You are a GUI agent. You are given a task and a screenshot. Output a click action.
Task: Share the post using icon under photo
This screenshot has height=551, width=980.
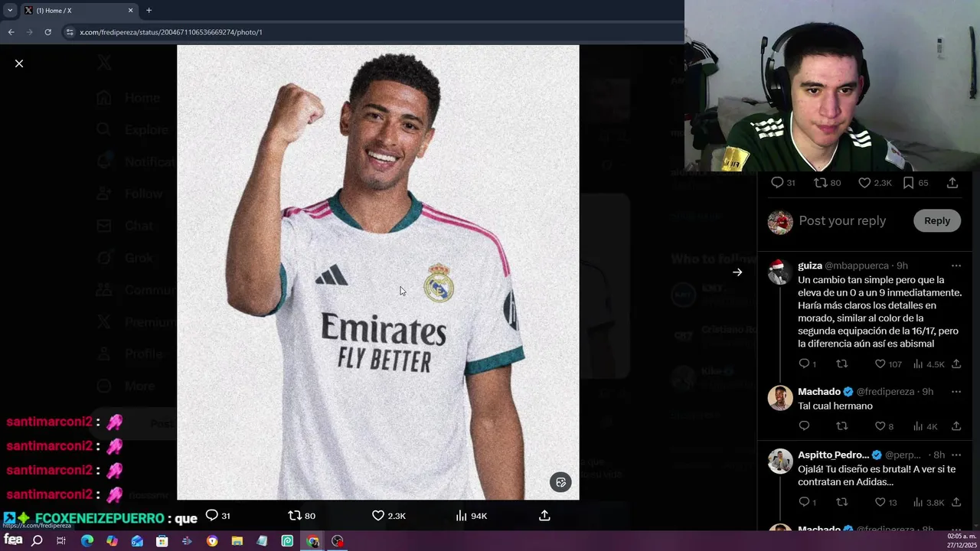(x=544, y=516)
